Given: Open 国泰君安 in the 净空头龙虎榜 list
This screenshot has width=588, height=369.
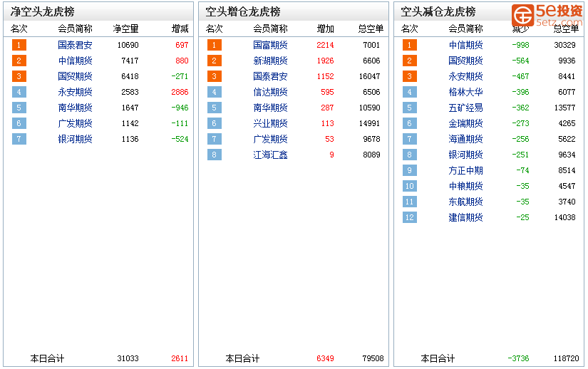Looking at the screenshot, I should tap(75, 45).
